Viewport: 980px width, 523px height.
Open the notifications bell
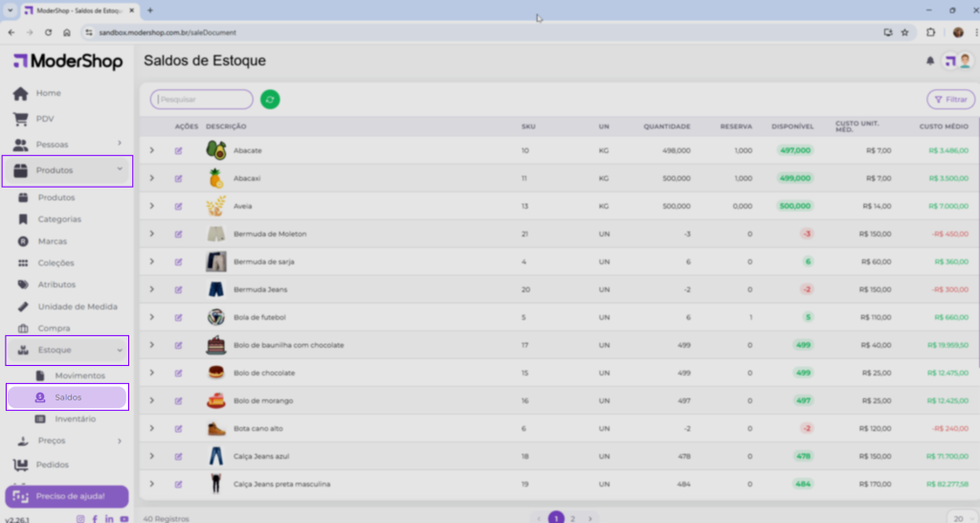click(929, 61)
